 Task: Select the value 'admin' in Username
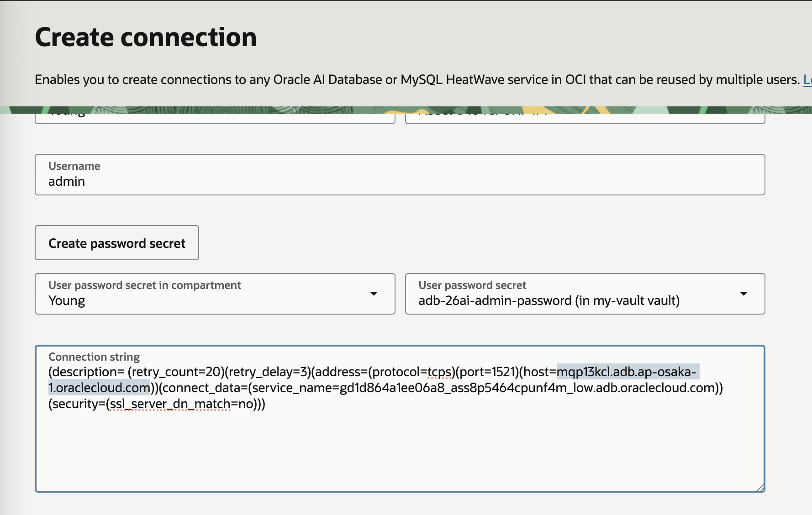click(x=66, y=181)
